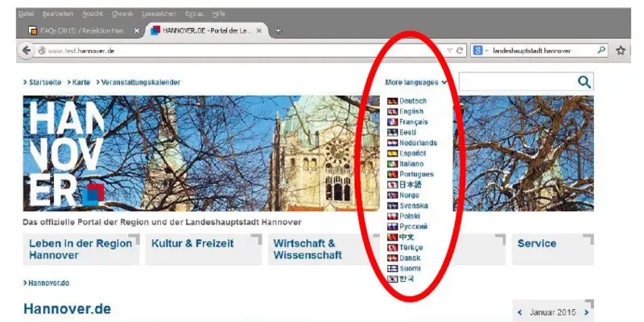Viewport: 644px width, 322px height.
Task: Click the Portuguese flag icon
Action: tap(393, 175)
